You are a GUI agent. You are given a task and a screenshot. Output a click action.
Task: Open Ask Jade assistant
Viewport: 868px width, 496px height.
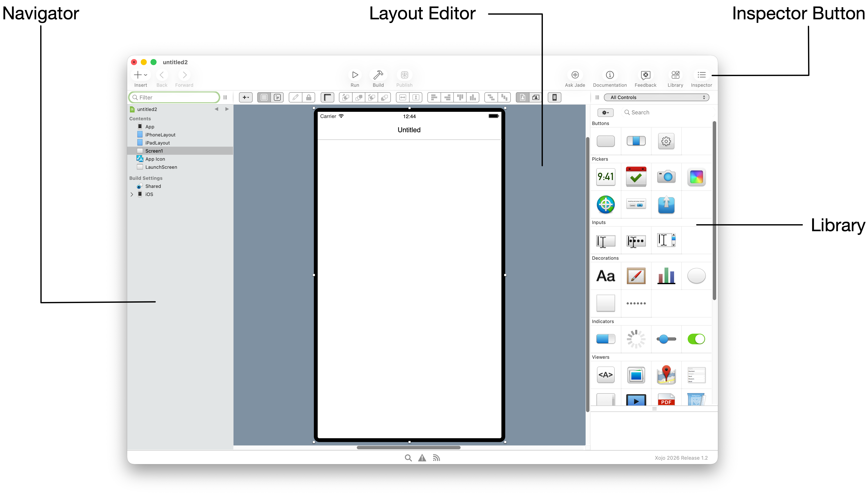click(x=575, y=75)
